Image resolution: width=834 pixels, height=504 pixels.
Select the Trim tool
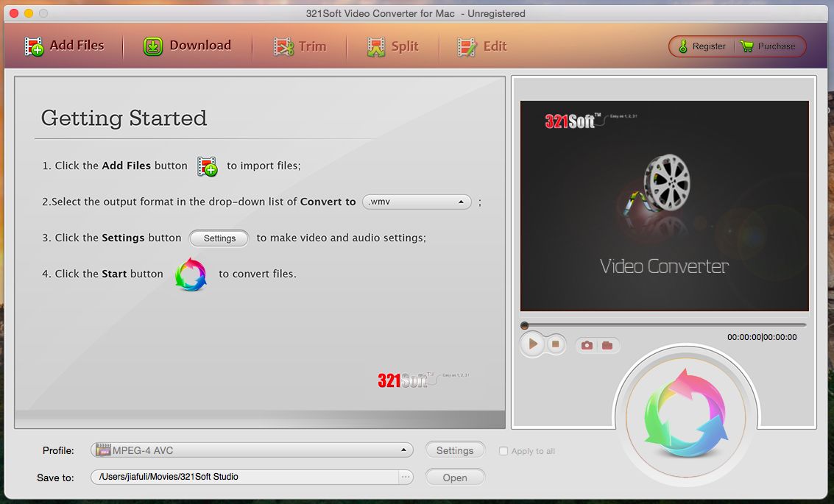(x=300, y=46)
